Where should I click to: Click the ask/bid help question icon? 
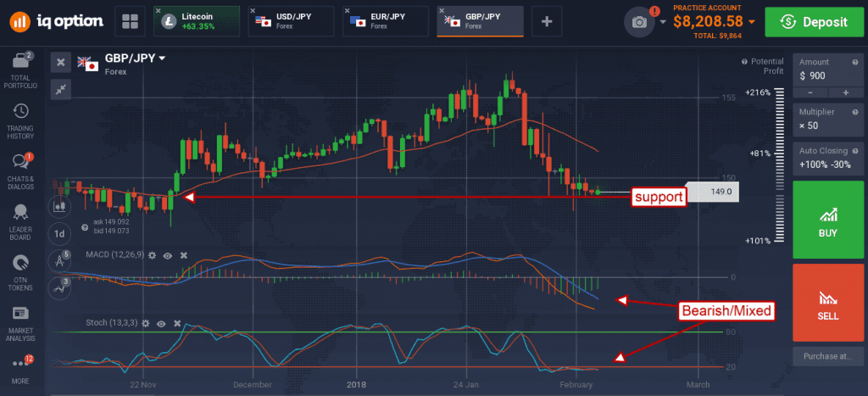[85, 227]
